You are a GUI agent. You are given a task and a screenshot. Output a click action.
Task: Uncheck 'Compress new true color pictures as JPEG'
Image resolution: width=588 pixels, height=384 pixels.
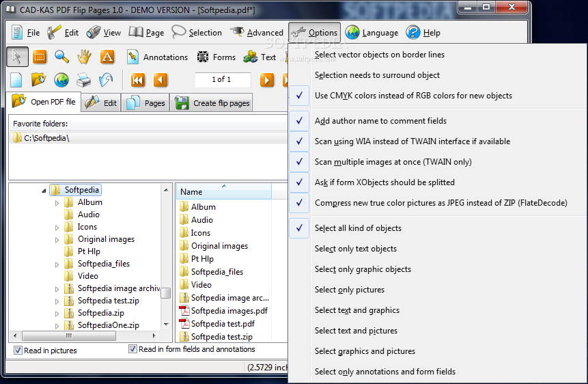(437, 203)
